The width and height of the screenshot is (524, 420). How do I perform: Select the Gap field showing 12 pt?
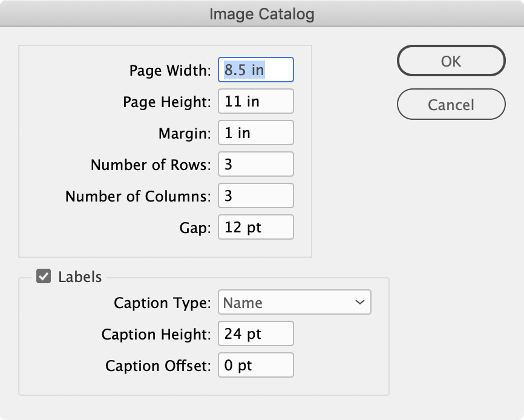255,227
